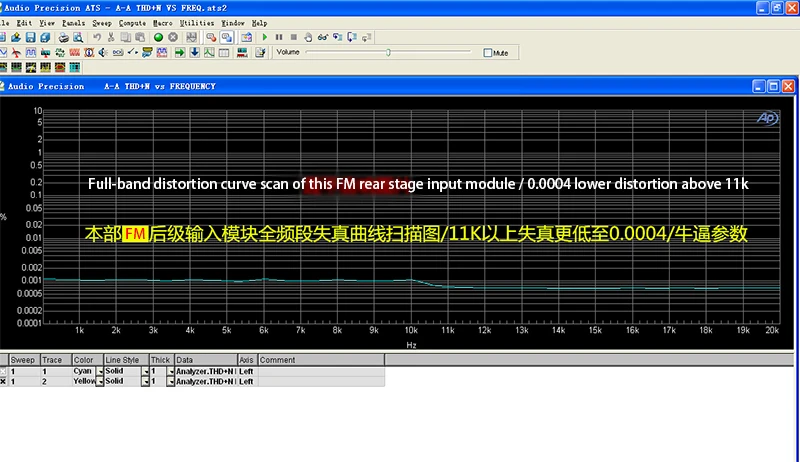Open the Panels menu

point(73,23)
